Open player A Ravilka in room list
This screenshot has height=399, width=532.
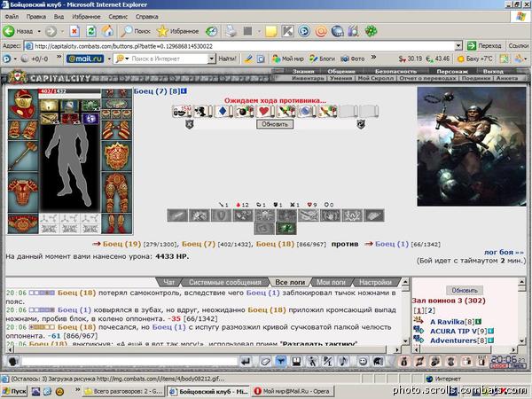(447, 322)
